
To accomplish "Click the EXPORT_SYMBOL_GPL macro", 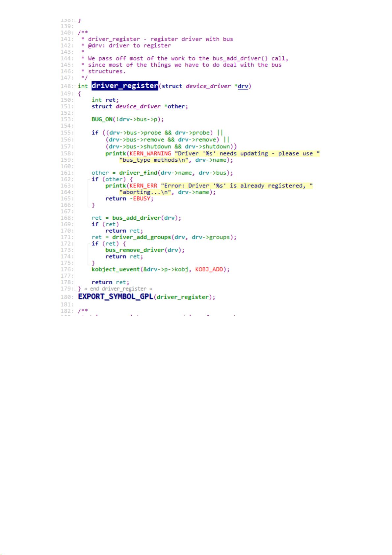I will [116, 297].
